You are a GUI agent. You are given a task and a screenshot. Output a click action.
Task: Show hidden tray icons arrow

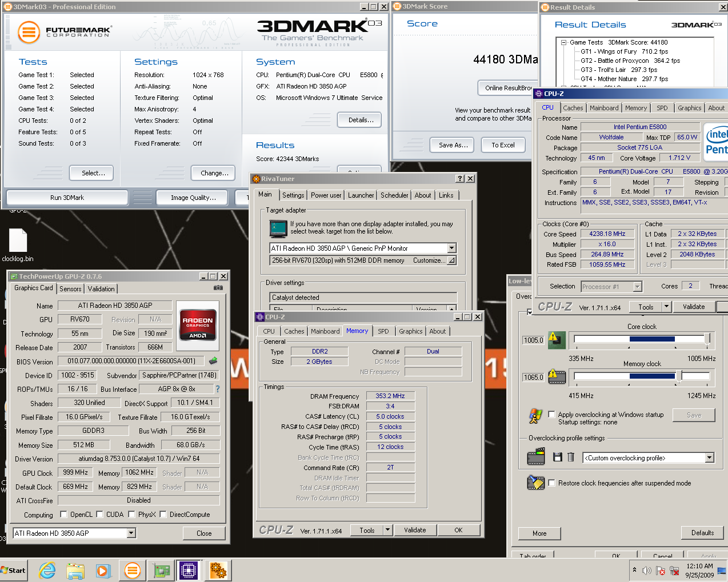click(634, 570)
